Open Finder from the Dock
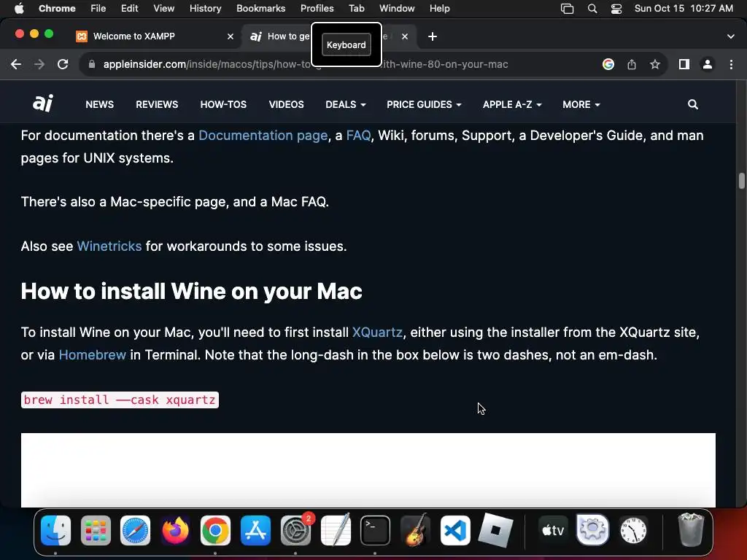 click(x=55, y=531)
